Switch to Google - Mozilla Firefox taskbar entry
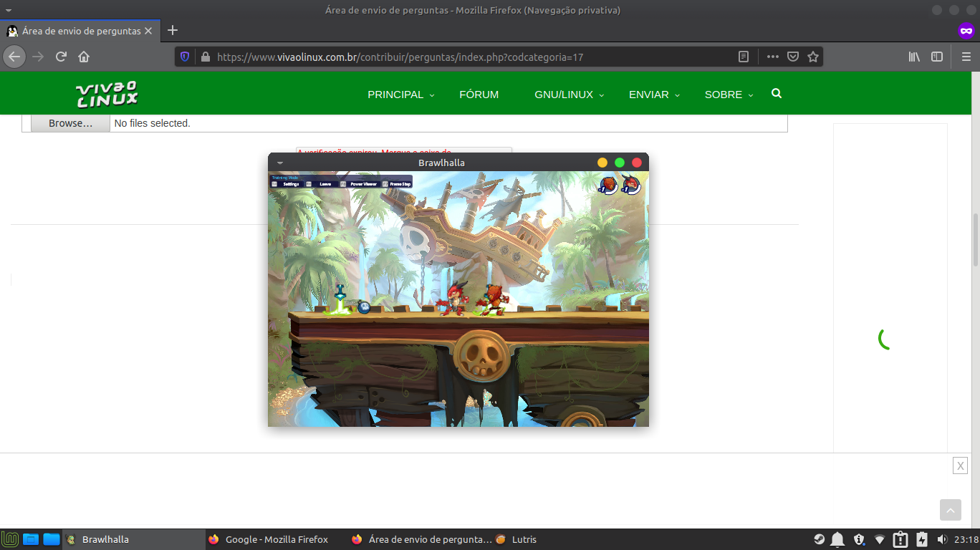The image size is (980, 550). [x=277, y=539]
